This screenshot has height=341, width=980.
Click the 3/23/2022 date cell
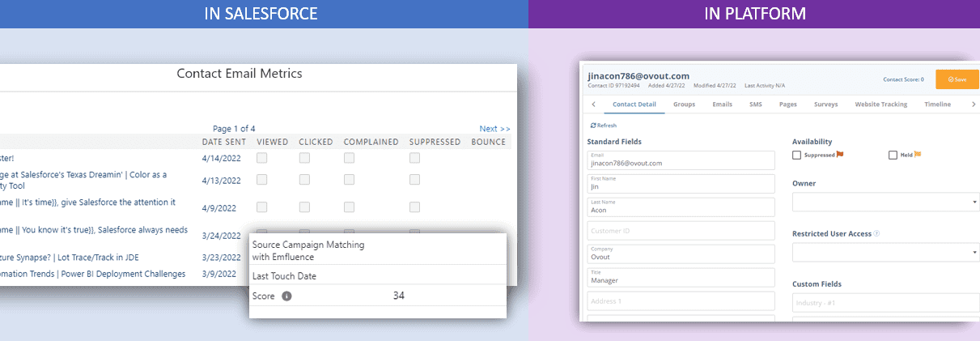coord(221,258)
